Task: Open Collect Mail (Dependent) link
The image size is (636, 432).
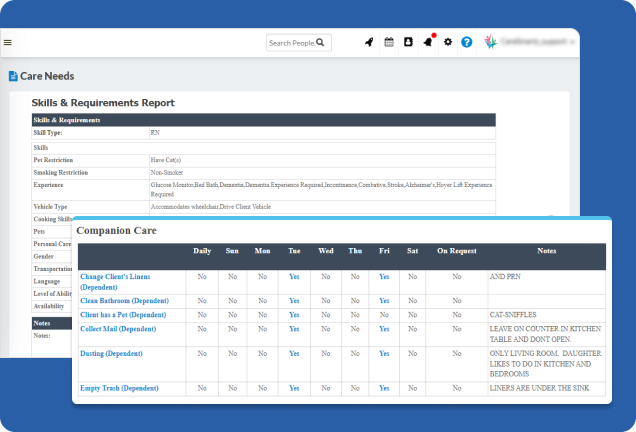Action: point(118,329)
